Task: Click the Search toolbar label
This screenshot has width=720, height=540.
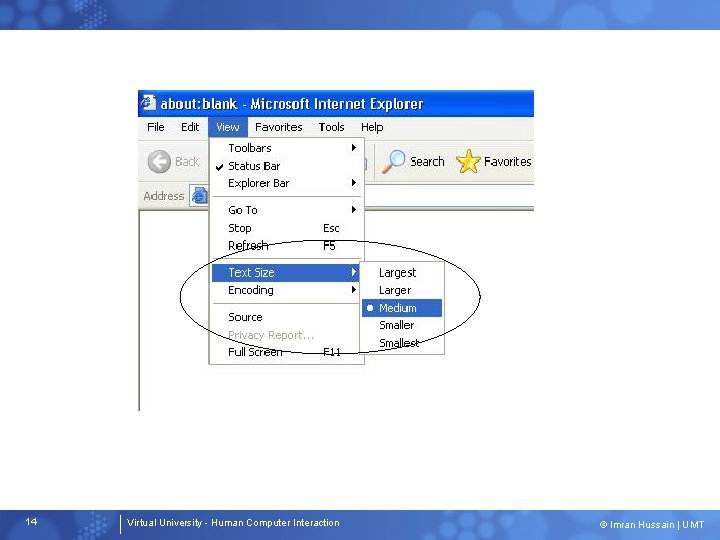Action: [x=427, y=162]
